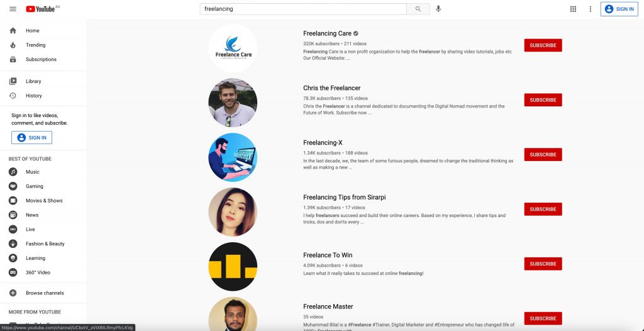This screenshot has height=331, width=644.
Task: Open the hamburger guide menu
Action: [x=13, y=9]
